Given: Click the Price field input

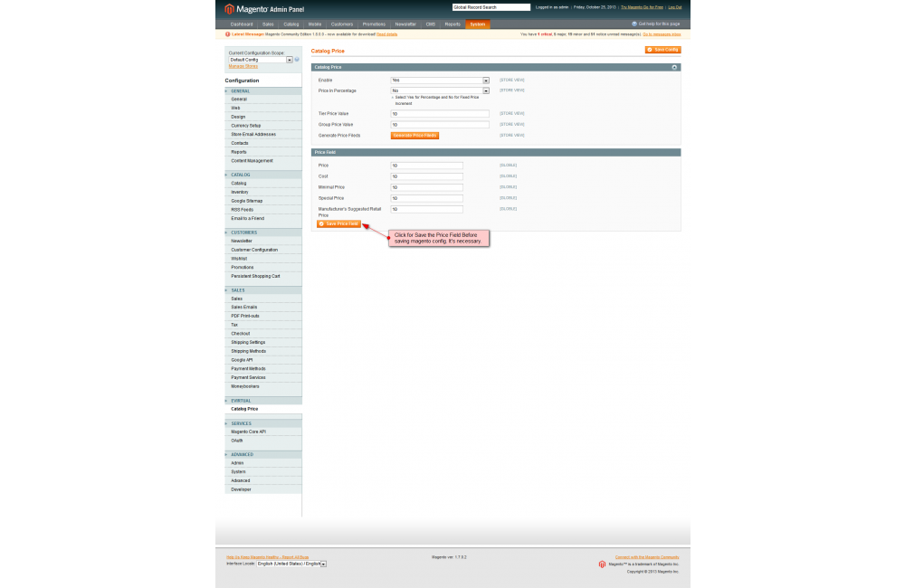Looking at the screenshot, I should coord(426,166).
